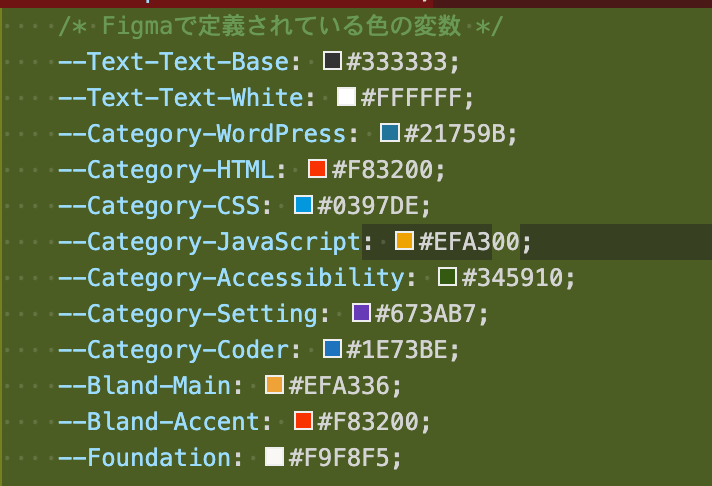Open the blue Category-CSS color swatch

tap(304, 206)
